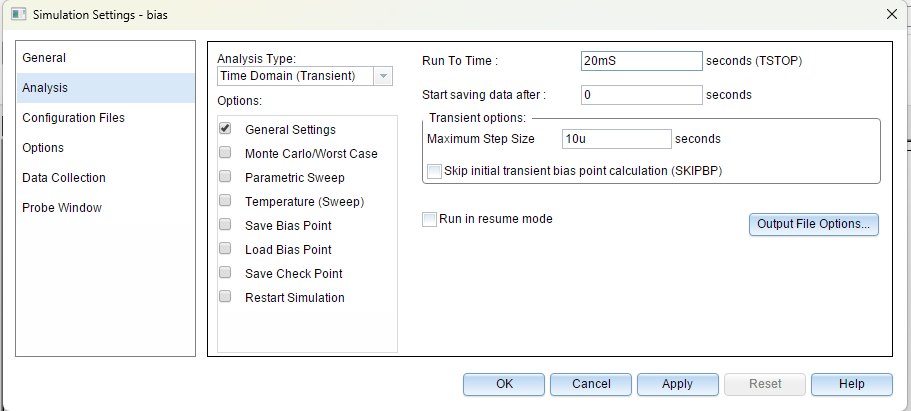Screen dimensions: 911x411
Task: Click the Output File Options button
Action: (813, 224)
